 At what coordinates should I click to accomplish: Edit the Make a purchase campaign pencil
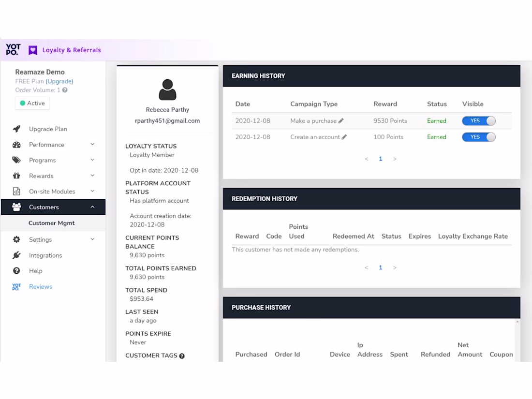[341, 121]
